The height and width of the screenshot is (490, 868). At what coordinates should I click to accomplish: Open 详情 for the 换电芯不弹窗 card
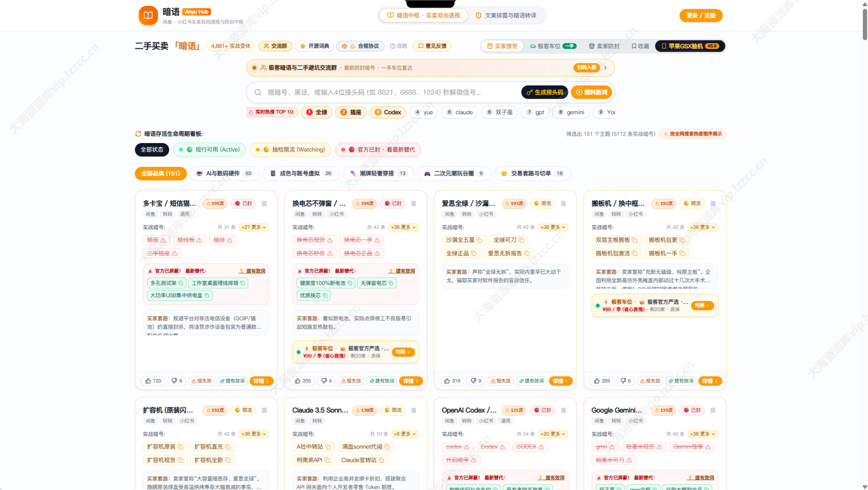[x=411, y=381]
